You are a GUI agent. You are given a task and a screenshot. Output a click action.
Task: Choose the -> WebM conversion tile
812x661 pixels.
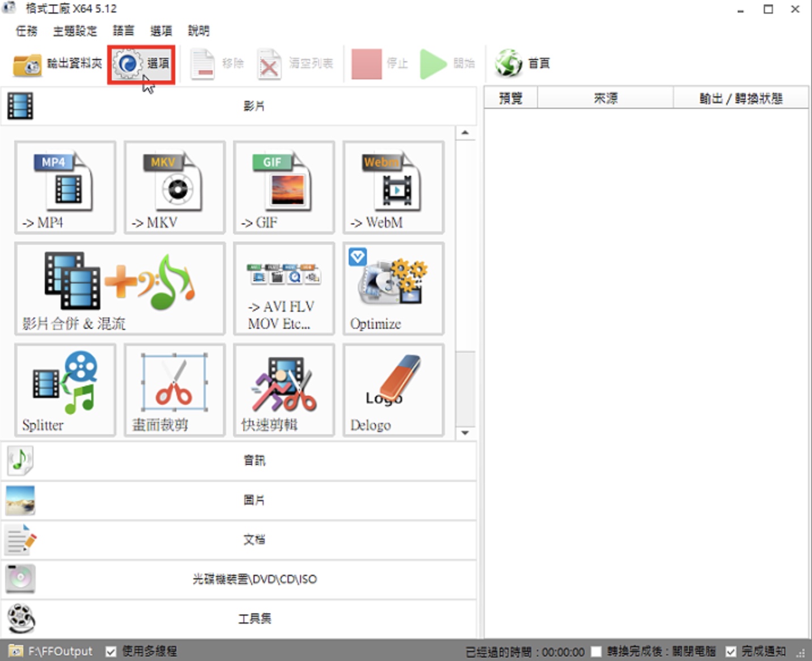394,188
